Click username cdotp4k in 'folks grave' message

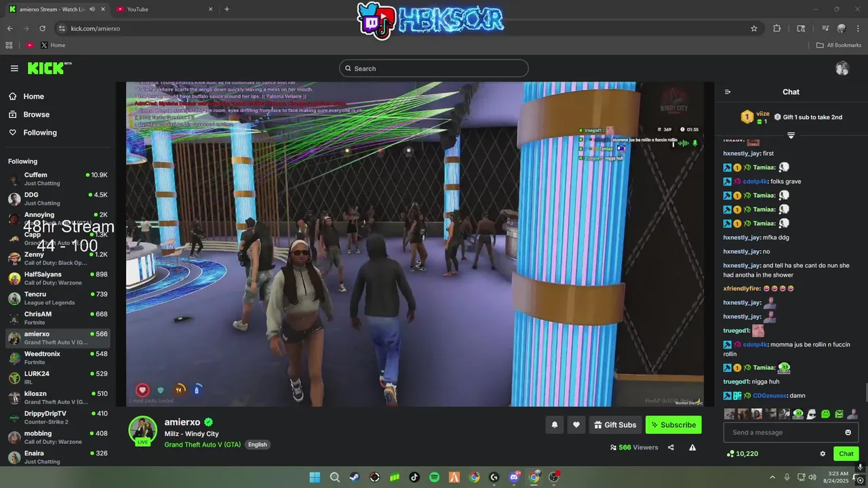(x=755, y=182)
